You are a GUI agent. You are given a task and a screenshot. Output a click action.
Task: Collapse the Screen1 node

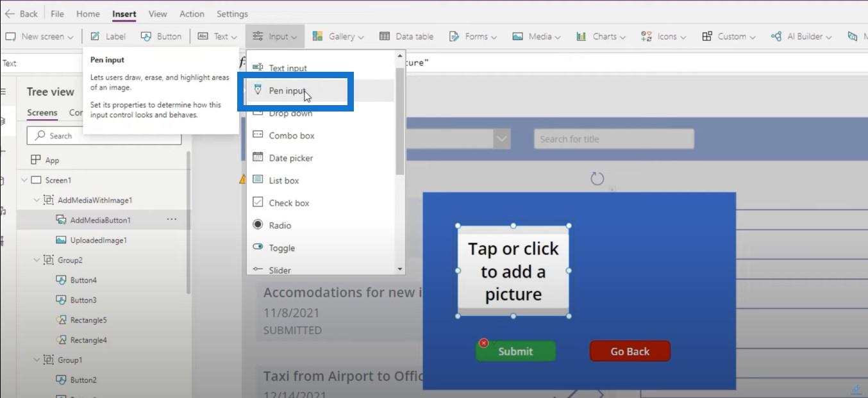[x=24, y=180]
